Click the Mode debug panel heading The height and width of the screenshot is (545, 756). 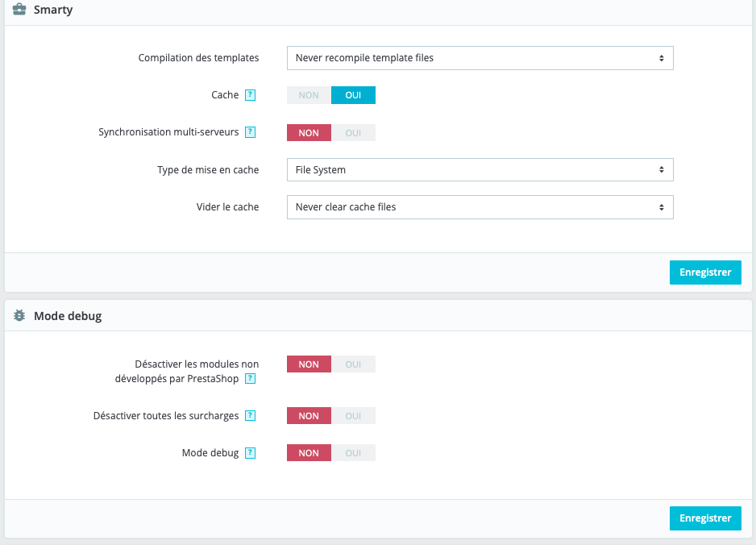coord(68,316)
